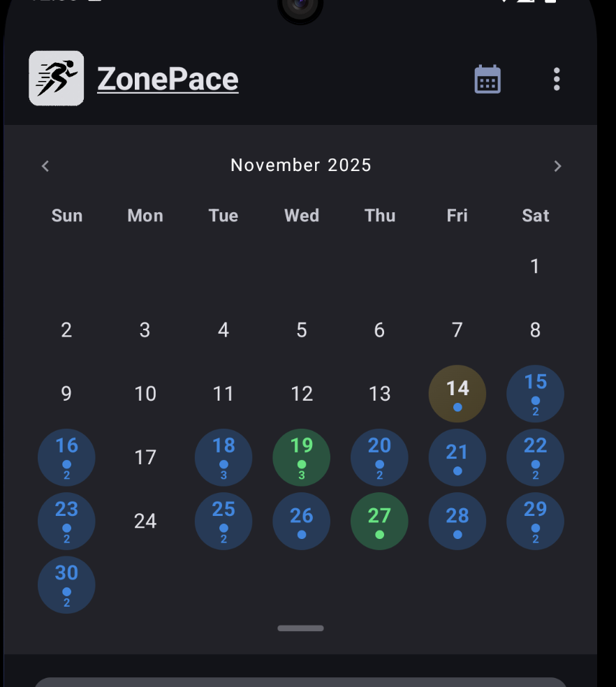The width and height of the screenshot is (616, 687).
Task: Pick November 21 Friday scheduled day
Action: [457, 457]
